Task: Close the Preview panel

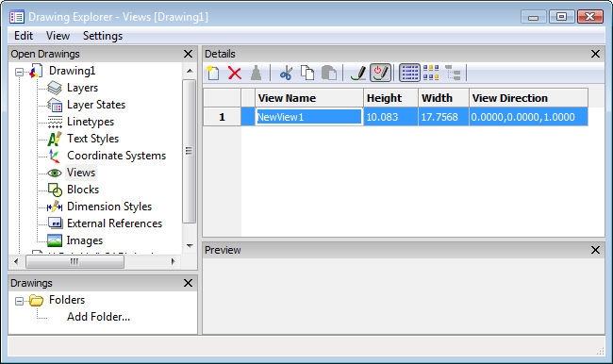Action: click(x=595, y=250)
